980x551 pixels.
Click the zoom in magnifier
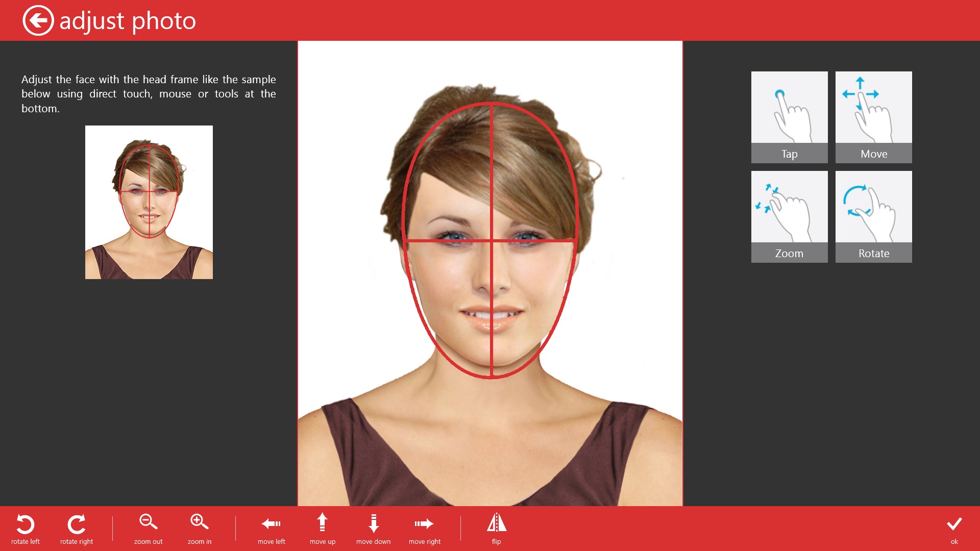(199, 522)
